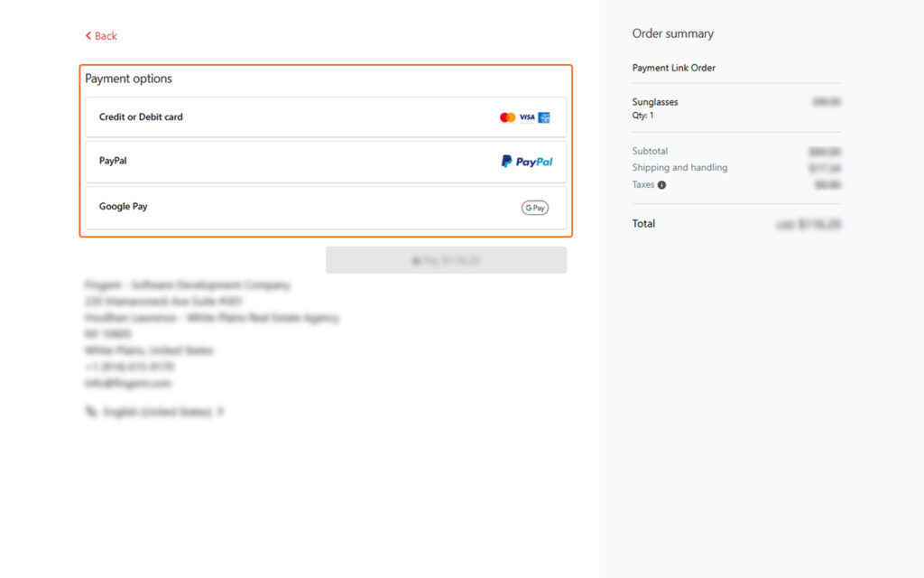Select Credit or Debit card payment option
924x578 pixels.
(326, 117)
